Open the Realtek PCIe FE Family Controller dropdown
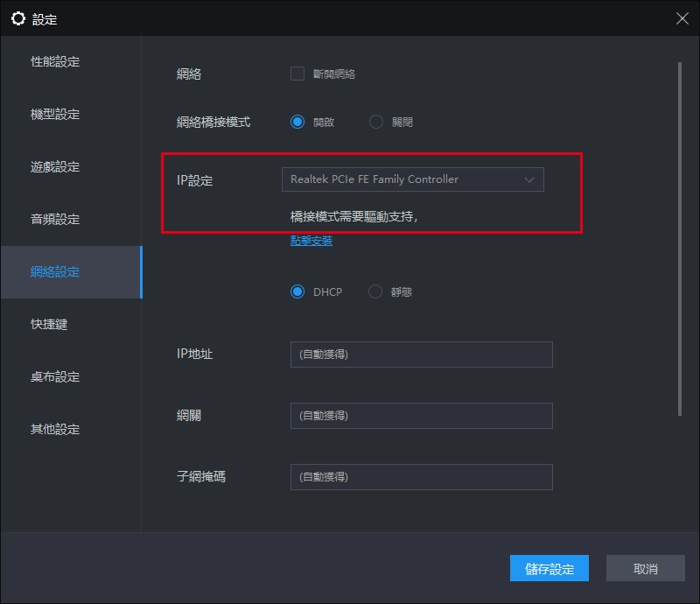 click(411, 179)
